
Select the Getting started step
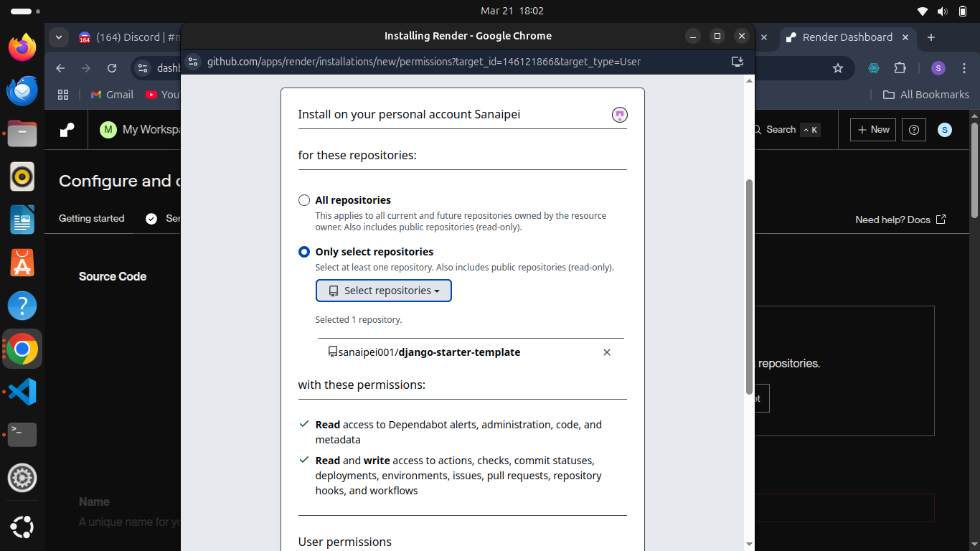[92, 219]
